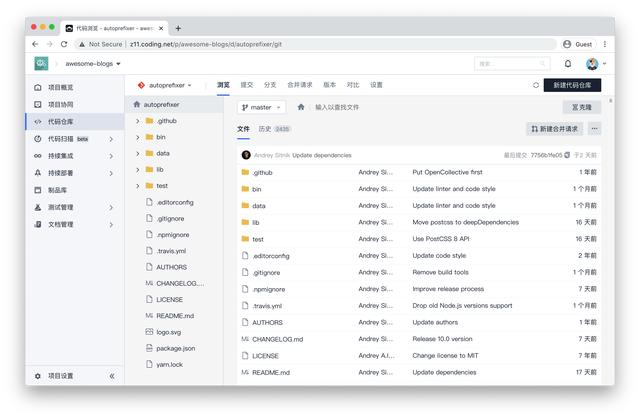Switch to the 版本 tab
Viewport: 640px width, 419px height.
[329, 85]
